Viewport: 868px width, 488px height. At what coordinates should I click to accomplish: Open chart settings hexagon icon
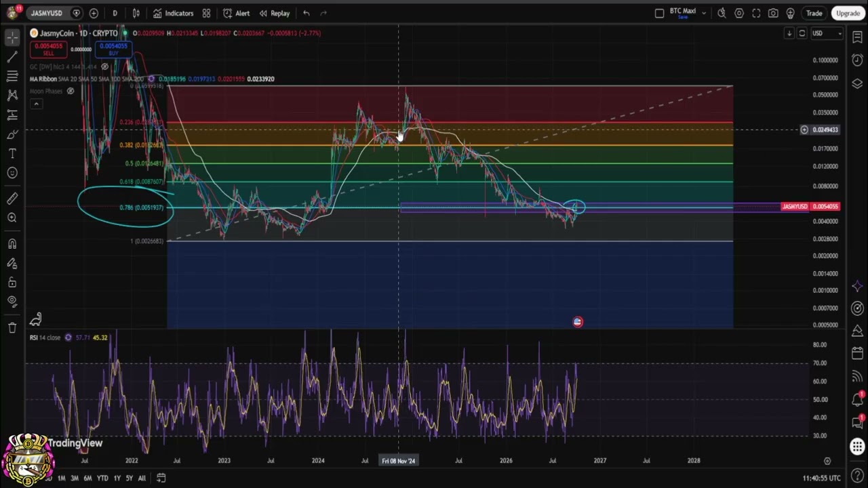coord(739,13)
